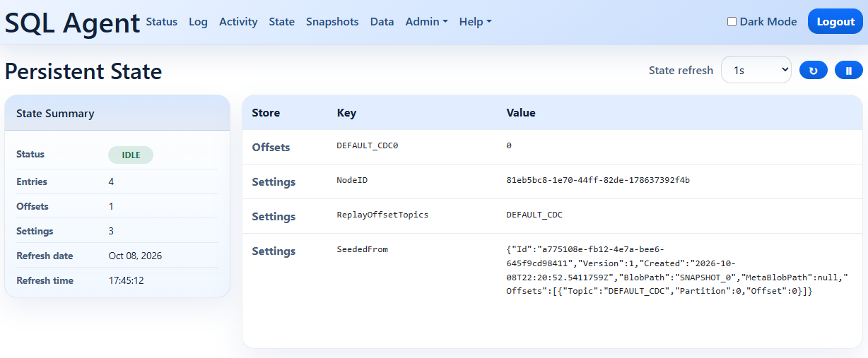
Task: Open the Snapshots page
Action: [332, 22]
